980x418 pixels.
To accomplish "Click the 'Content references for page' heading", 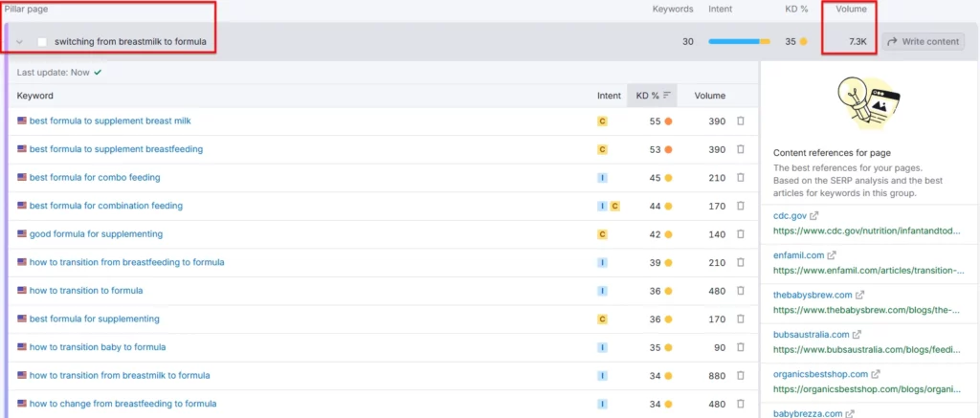I will coord(832,152).
